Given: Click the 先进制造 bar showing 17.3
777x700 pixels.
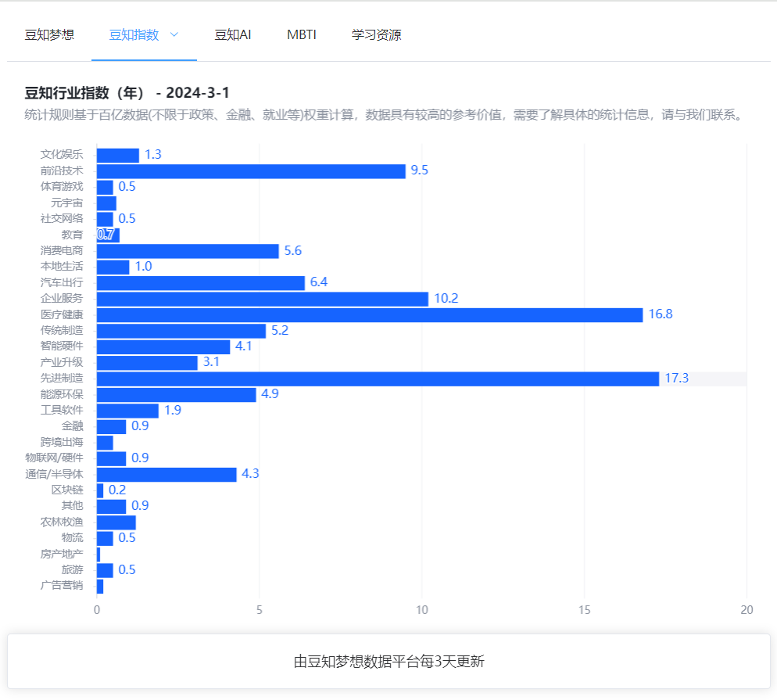Looking at the screenshot, I should pos(378,379).
